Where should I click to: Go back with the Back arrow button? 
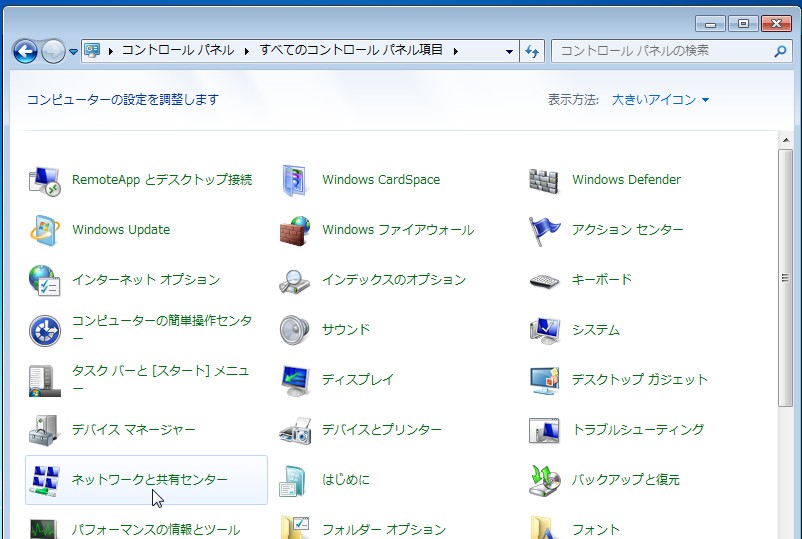pos(26,51)
